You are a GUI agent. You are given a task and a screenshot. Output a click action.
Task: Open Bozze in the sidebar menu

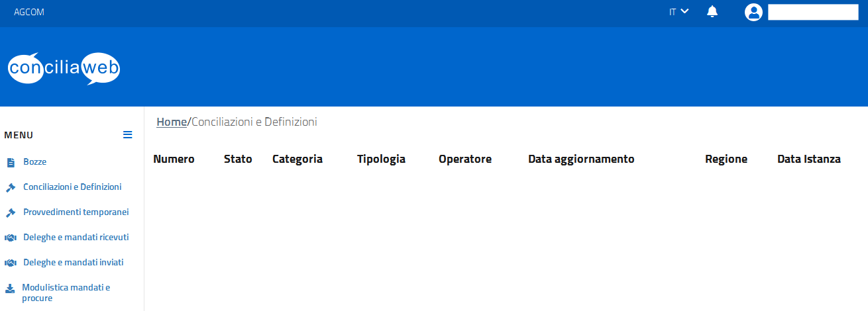(x=34, y=161)
